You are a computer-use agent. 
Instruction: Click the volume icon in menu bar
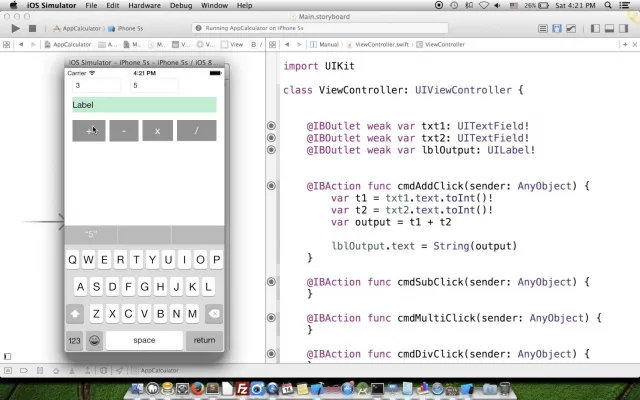tap(497, 5)
